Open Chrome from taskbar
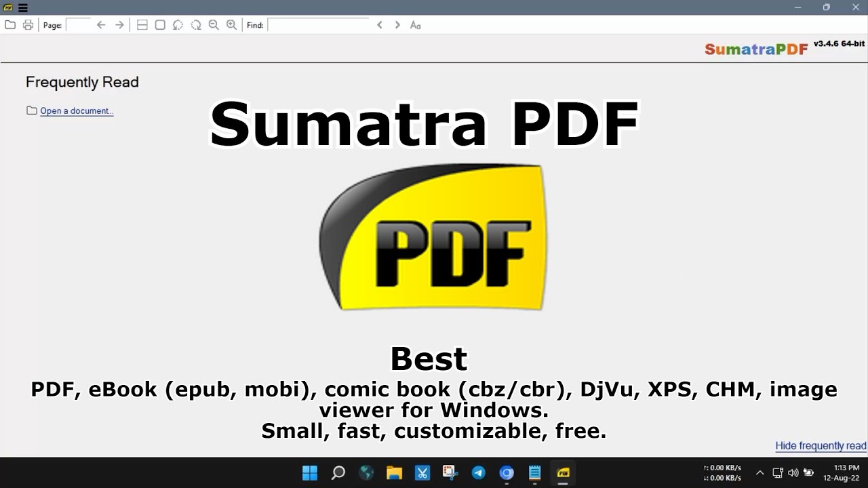 pos(507,472)
